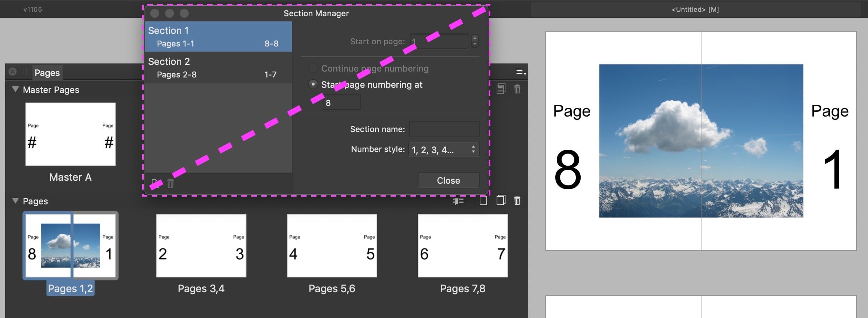The image size is (868, 318).
Task: Select the Pages 5,6 spread thumbnail
Action: coord(332,246)
